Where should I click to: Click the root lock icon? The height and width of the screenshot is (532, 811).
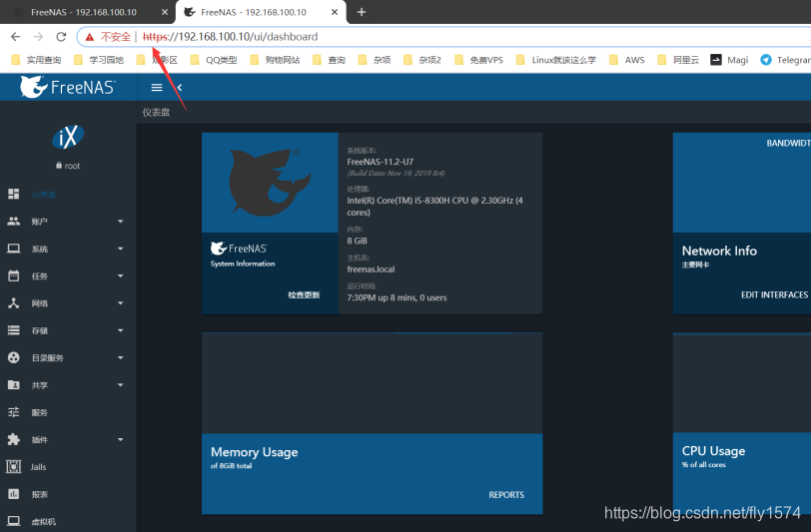(59, 166)
